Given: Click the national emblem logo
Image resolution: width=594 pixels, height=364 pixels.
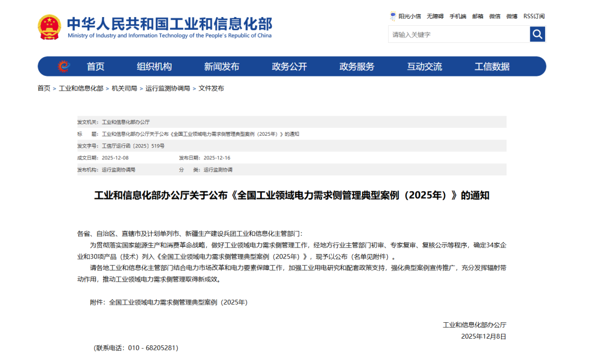Looking at the screenshot, I should [50, 27].
